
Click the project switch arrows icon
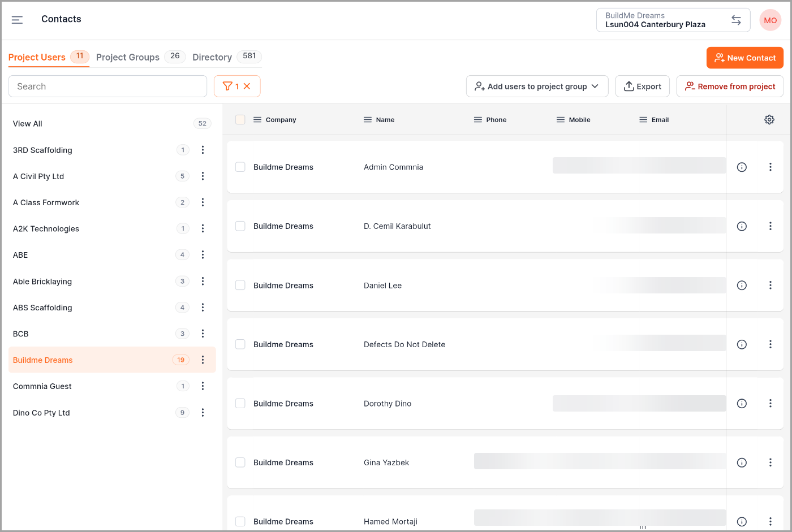[x=736, y=20]
